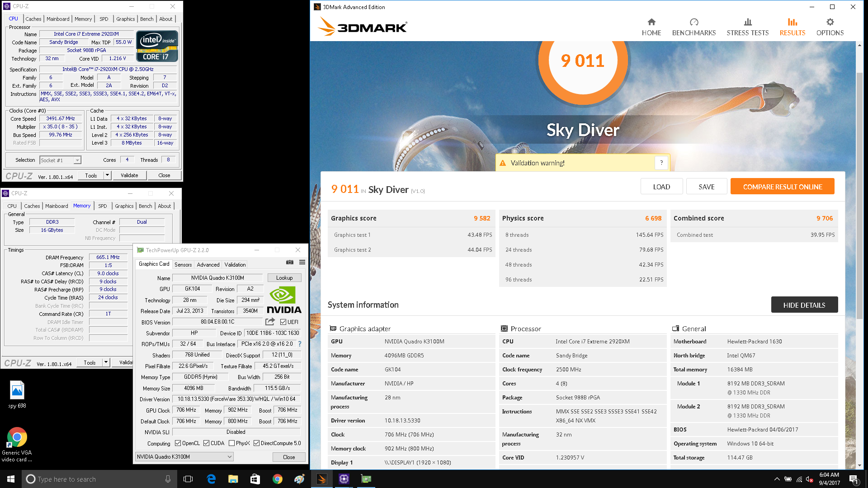
Task: Open the OPTIONS gear icon in 3DMark
Action: [830, 22]
